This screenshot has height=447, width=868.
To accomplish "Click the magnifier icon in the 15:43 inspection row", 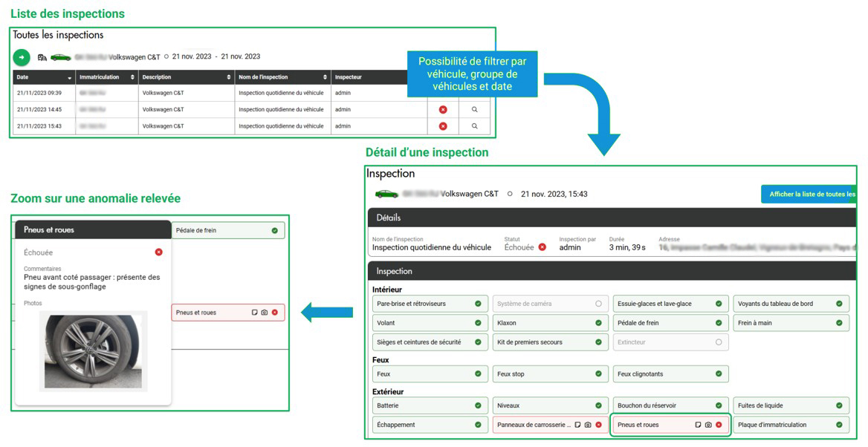I will click(474, 126).
